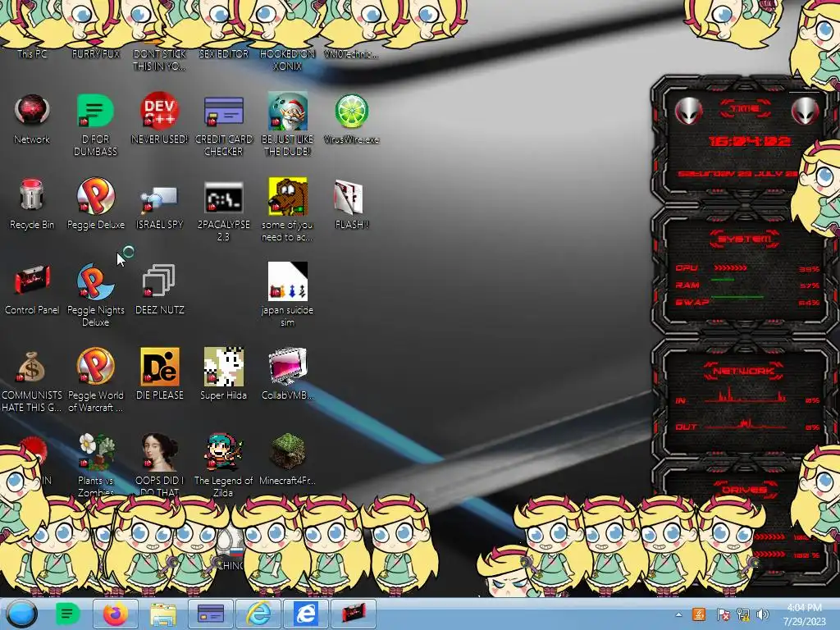Open the Action Center flag icon
840x630 pixels.
tap(723, 614)
